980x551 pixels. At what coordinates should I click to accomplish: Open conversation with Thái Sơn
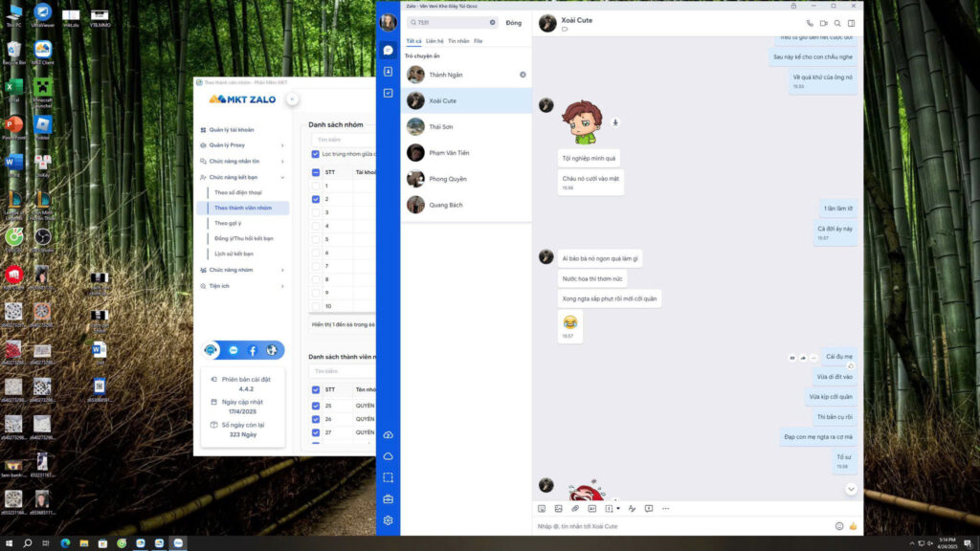point(440,126)
